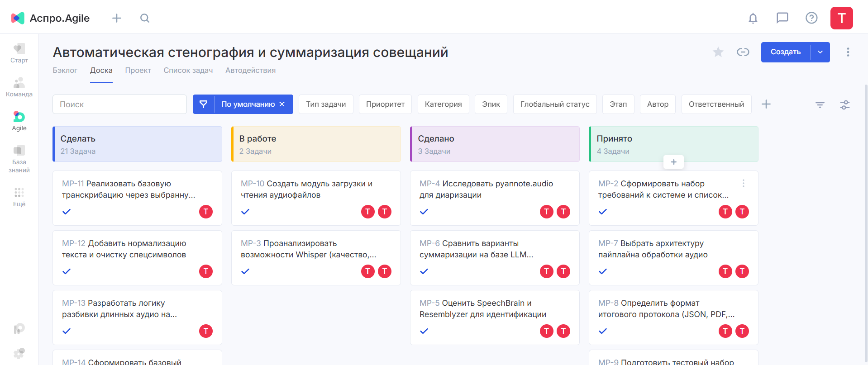Switch to the Список задач tab
868x365 pixels.
(x=188, y=71)
